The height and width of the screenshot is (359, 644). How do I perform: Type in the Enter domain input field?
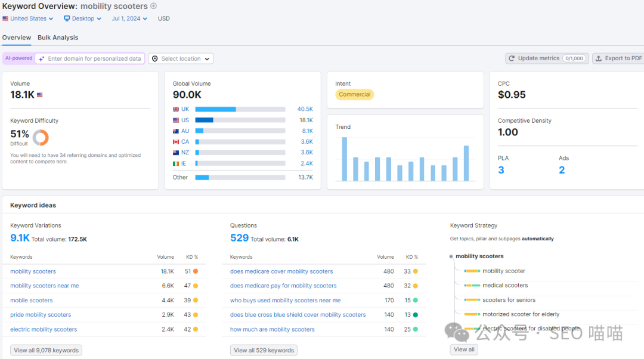pos(94,58)
